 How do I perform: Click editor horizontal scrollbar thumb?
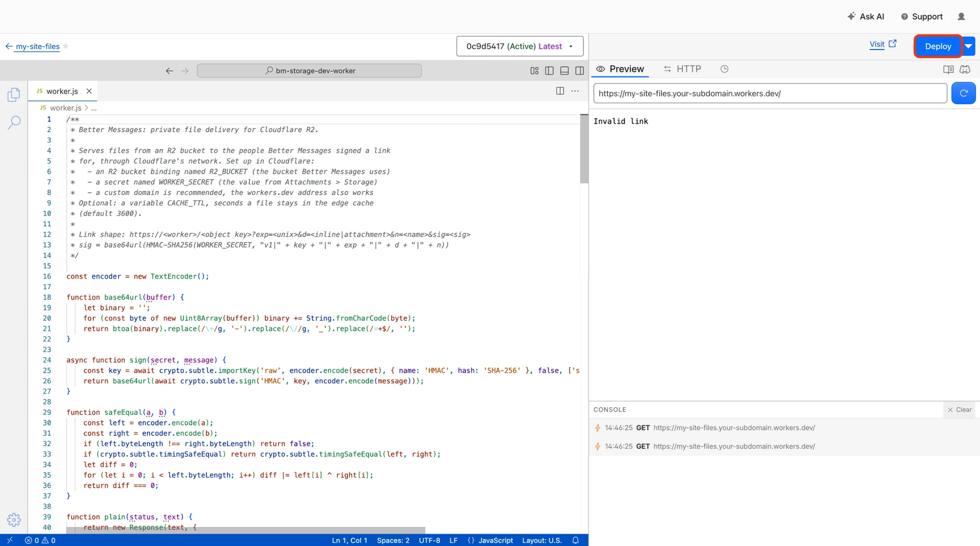pos(246,530)
